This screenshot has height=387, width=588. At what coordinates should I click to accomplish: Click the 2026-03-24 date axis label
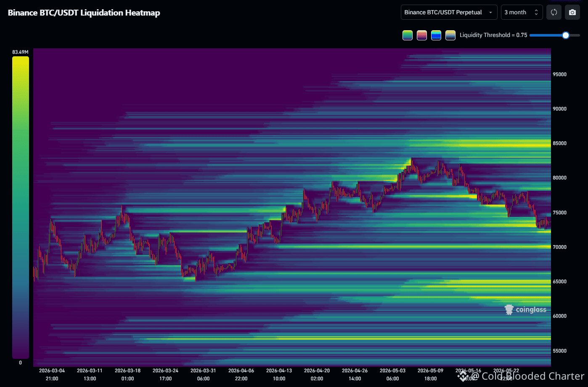(x=165, y=371)
